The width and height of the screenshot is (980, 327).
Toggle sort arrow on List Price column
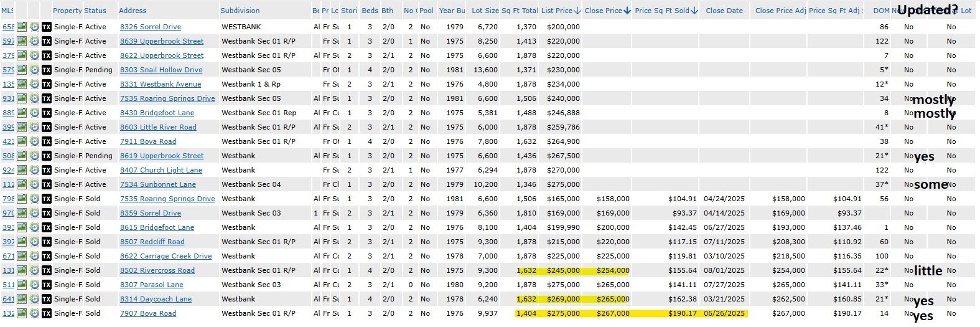pyautogui.click(x=577, y=11)
